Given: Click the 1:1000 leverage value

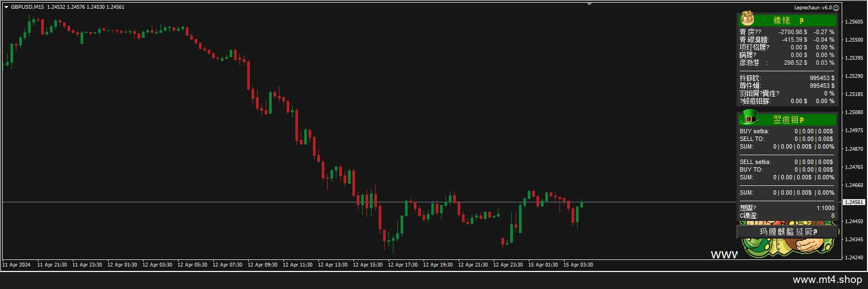Looking at the screenshot, I should [825, 208].
